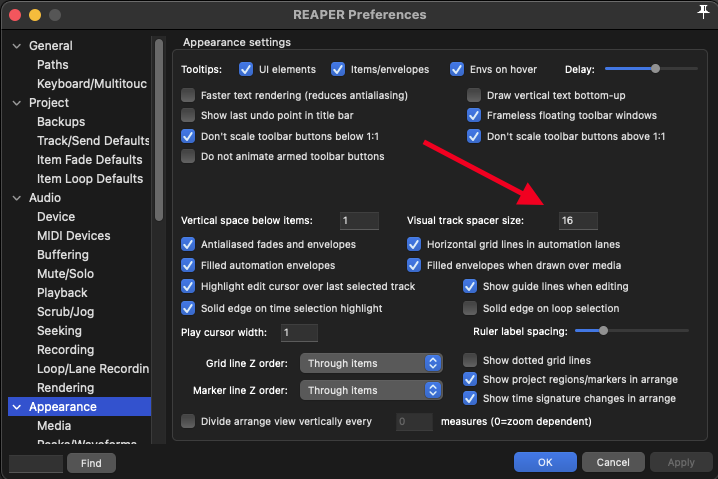Enable Solid edge on loop selection
Viewport: 718px width, 479px height.
pyautogui.click(x=470, y=308)
